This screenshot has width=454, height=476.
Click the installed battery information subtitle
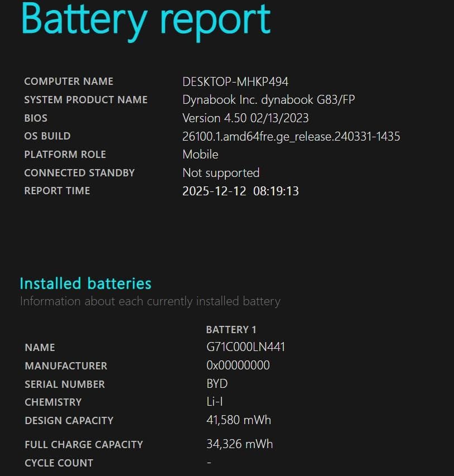click(150, 301)
